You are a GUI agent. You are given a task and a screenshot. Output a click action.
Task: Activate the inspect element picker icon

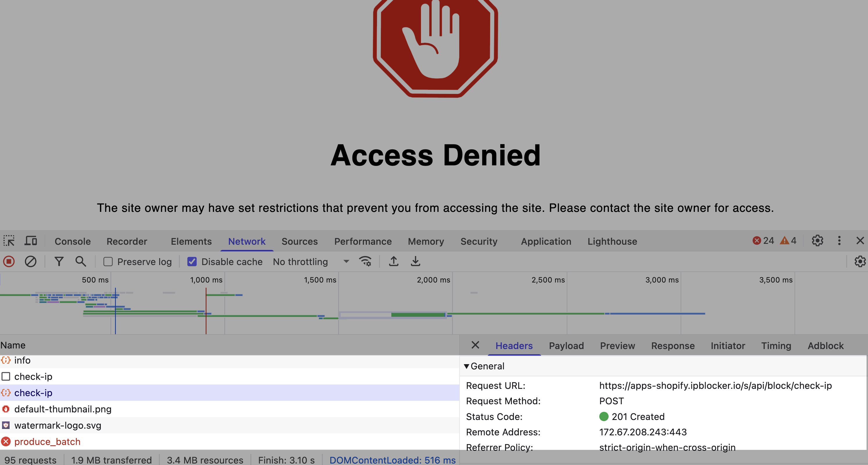pos(9,241)
